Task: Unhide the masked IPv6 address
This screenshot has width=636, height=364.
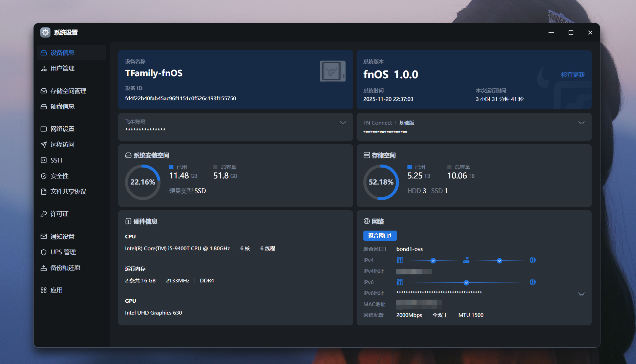Action: 581,294
